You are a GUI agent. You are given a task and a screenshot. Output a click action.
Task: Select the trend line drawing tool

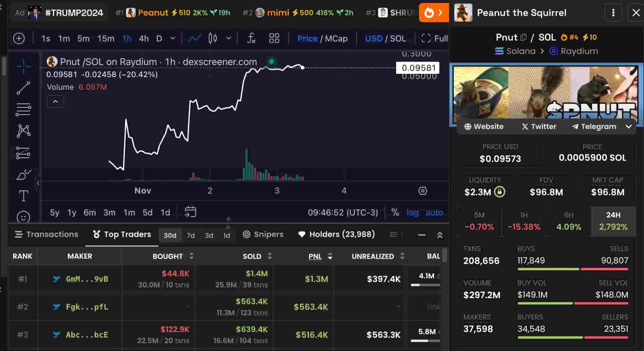pyautogui.click(x=24, y=87)
